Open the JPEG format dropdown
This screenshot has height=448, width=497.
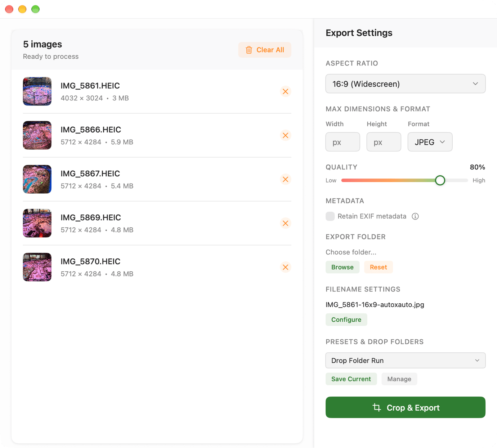point(430,142)
